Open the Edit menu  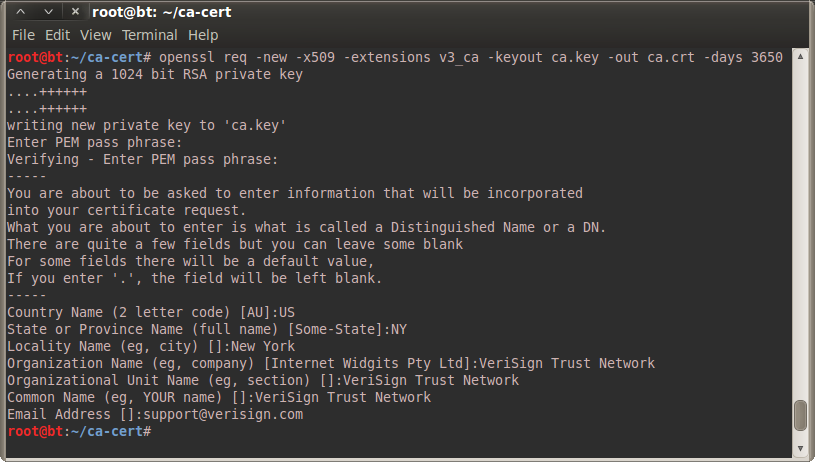point(56,35)
